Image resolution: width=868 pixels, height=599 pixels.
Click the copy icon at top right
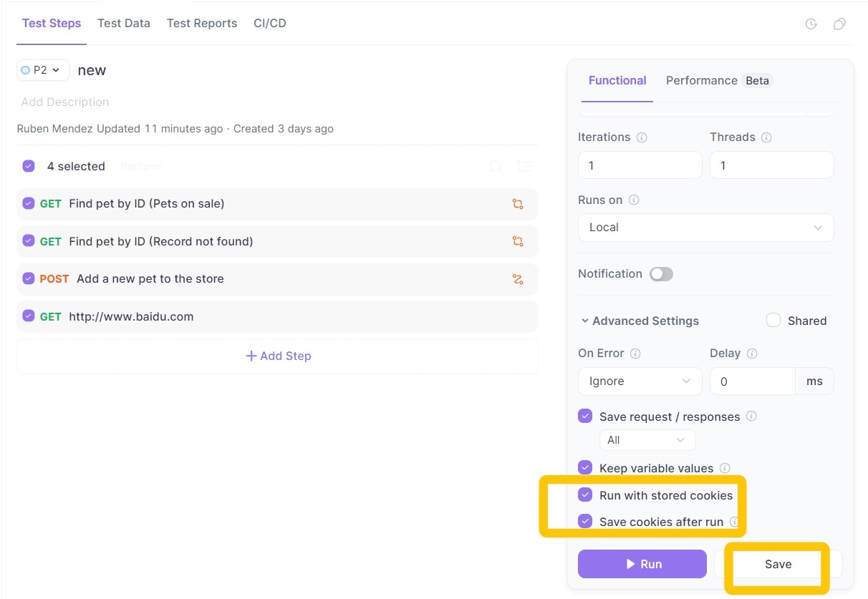coord(839,24)
